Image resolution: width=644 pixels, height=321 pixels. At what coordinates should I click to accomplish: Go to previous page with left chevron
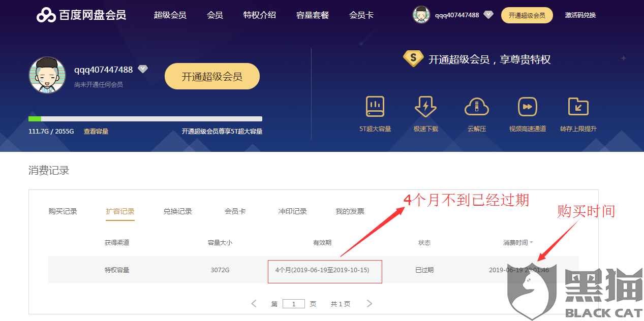coord(254,304)
